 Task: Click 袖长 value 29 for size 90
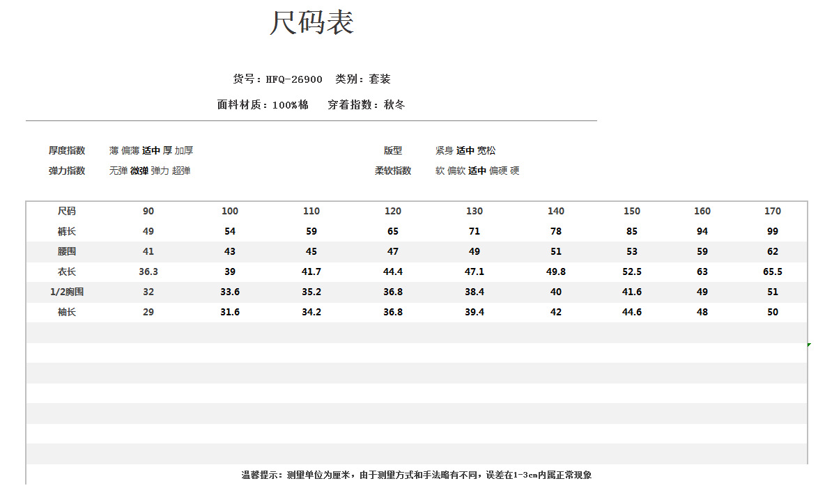[148, 312]
